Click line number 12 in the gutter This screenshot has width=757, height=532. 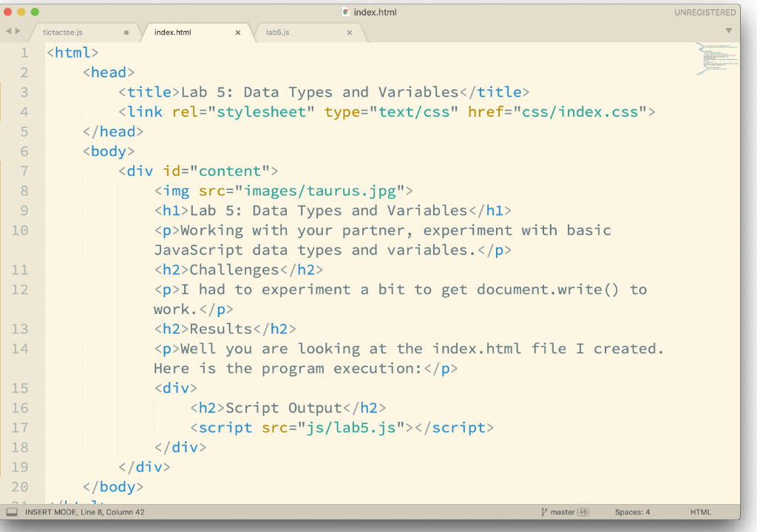tap(20, 289)
